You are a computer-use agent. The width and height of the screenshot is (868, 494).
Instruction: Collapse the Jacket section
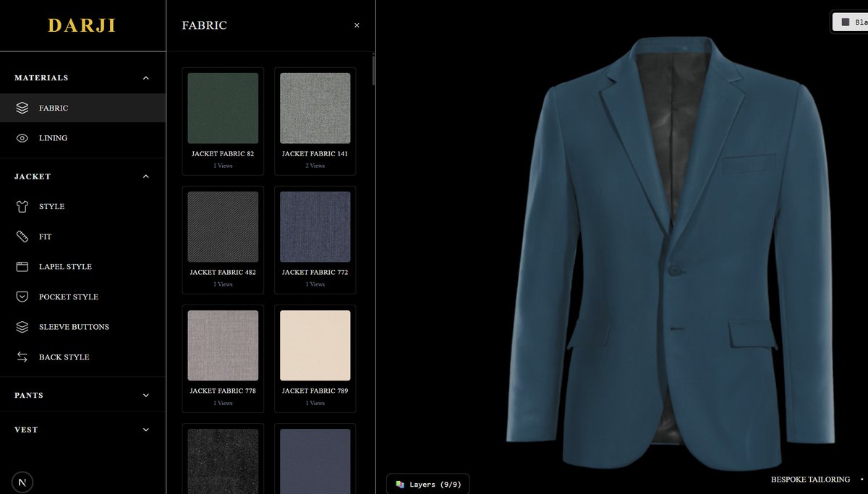tap(145, 176)
